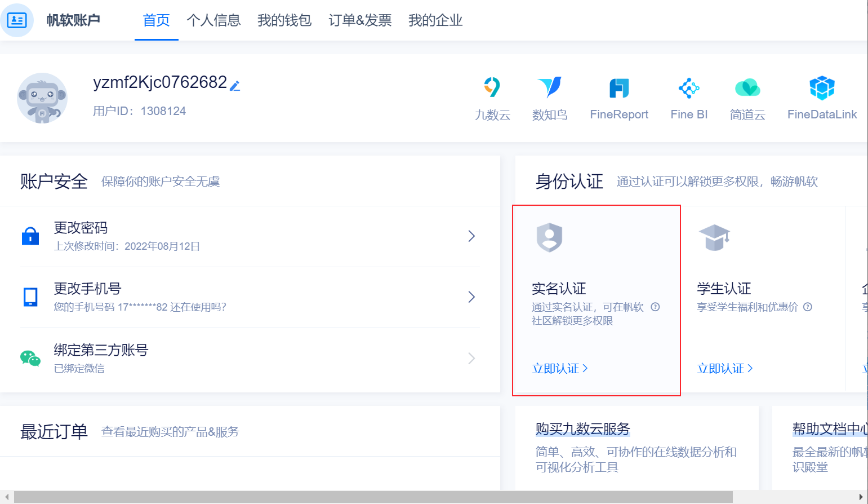Click the 实名认证 card title
Viewport: 868px width, 504px height.
coord(559,289)
